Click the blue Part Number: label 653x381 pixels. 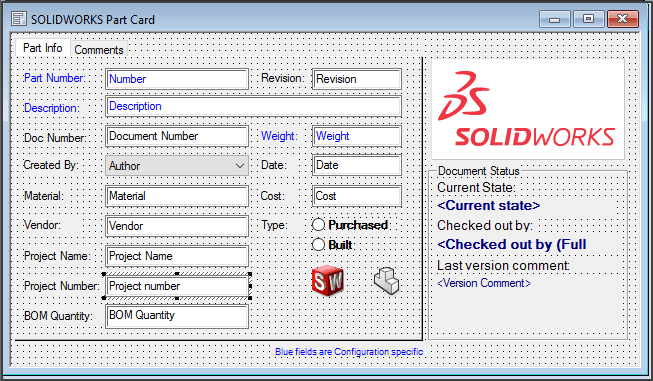[55, 78]
